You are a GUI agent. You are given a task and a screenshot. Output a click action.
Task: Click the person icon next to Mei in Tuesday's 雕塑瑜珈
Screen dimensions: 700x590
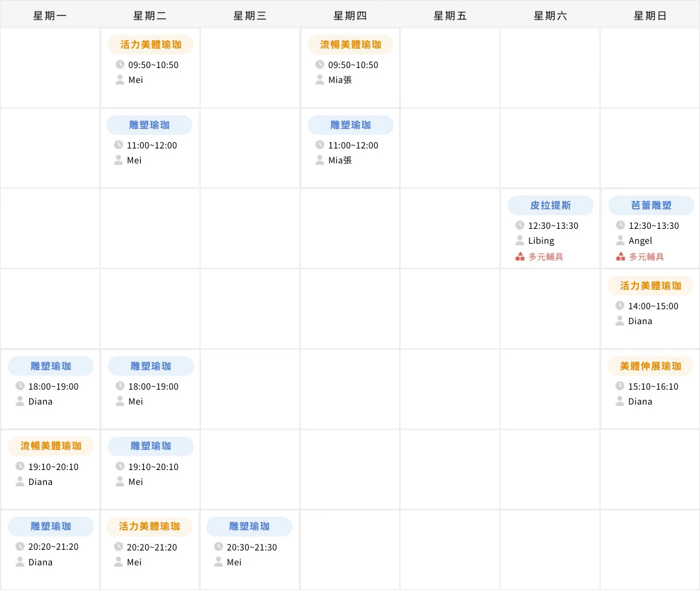(120, 160)
